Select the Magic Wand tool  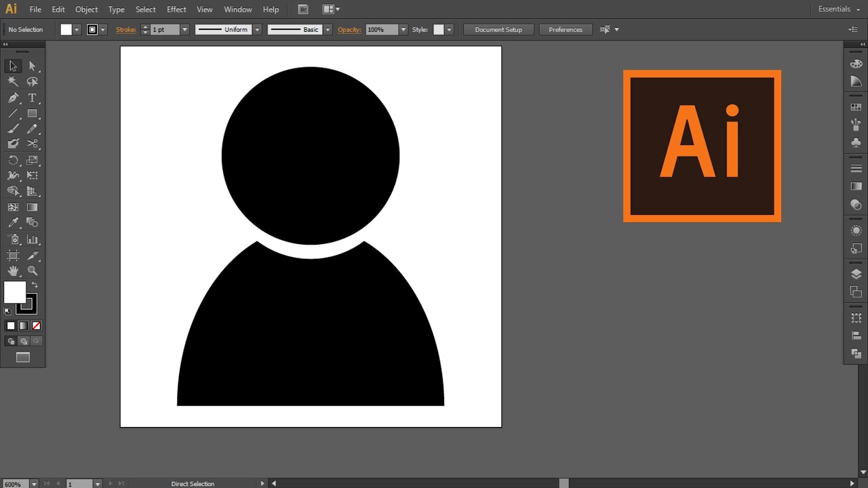(13, 81)
